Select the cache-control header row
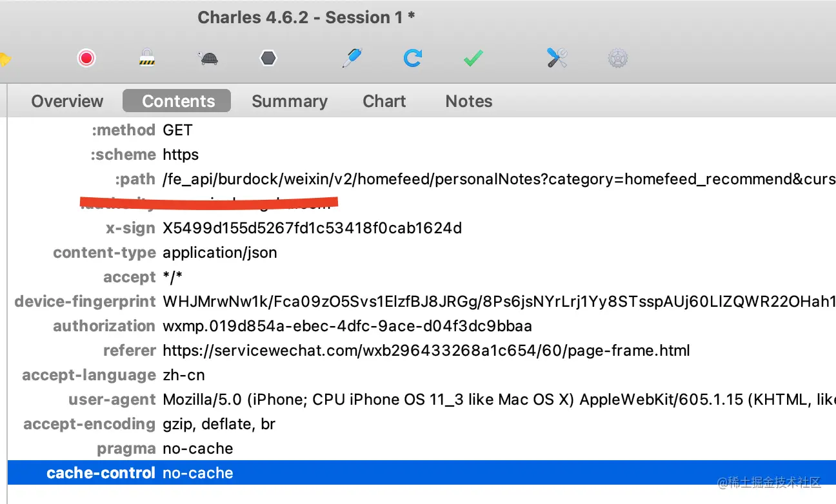This screenshot has width=836, height=504. 422,472
